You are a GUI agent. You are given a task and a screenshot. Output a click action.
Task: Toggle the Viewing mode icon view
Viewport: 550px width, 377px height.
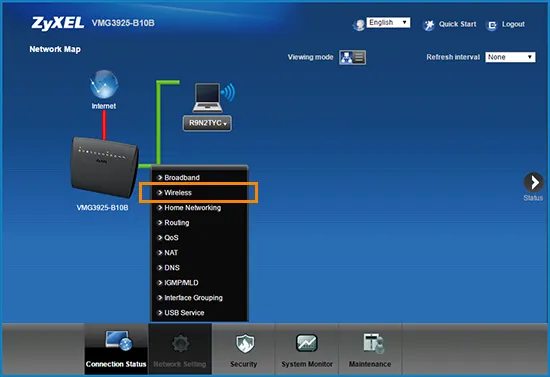pyautogui.click(x=346, y=57)
